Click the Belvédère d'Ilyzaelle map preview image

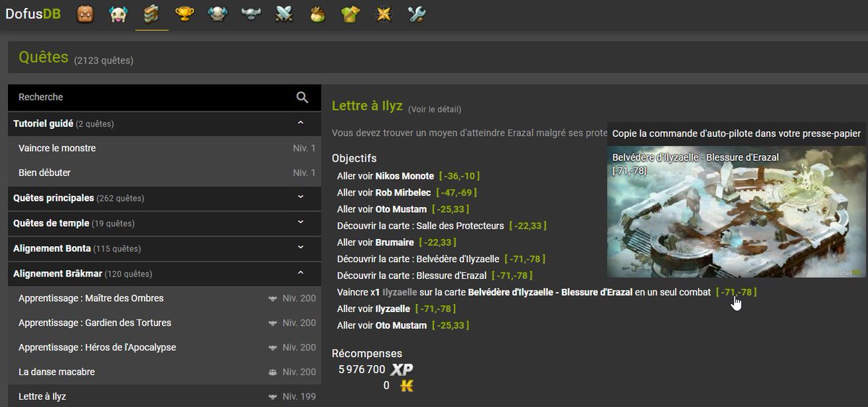tap(736, 211)
